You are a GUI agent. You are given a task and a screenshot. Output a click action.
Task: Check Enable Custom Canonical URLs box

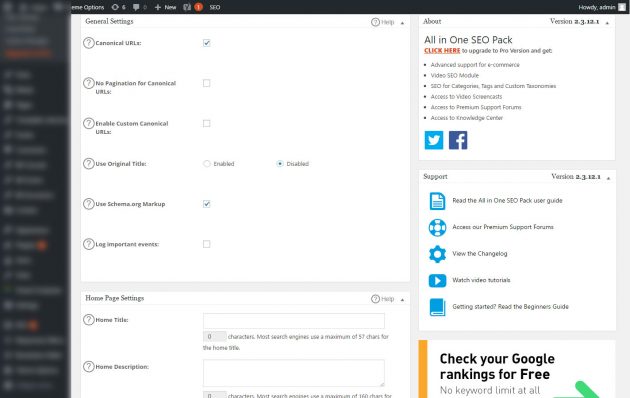pos(207,123)
